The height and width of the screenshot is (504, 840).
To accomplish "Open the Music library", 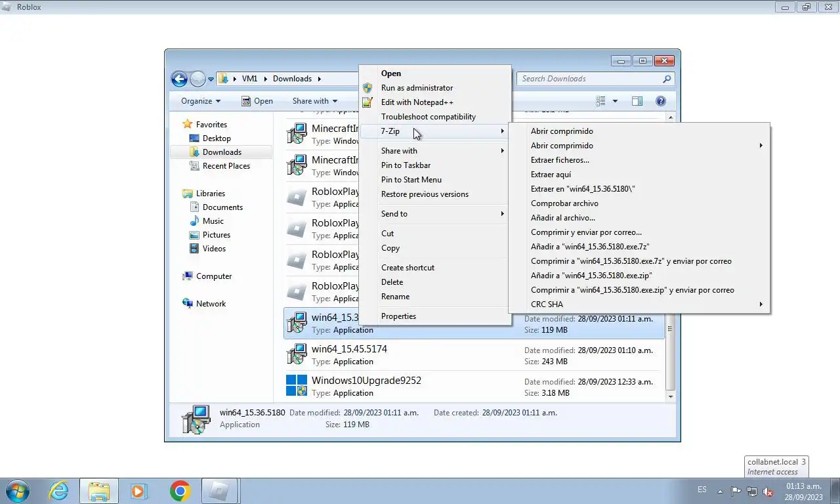I will coord(207,221).
